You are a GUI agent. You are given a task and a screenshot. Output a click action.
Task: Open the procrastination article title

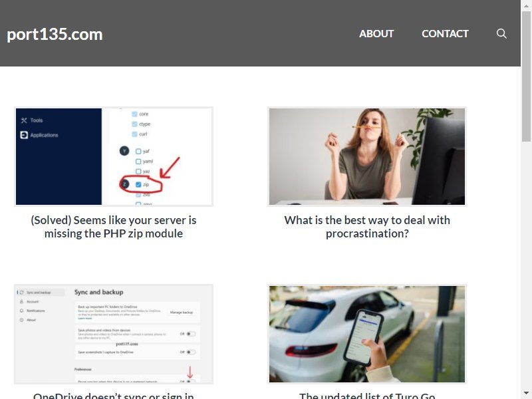coord(367,227)
